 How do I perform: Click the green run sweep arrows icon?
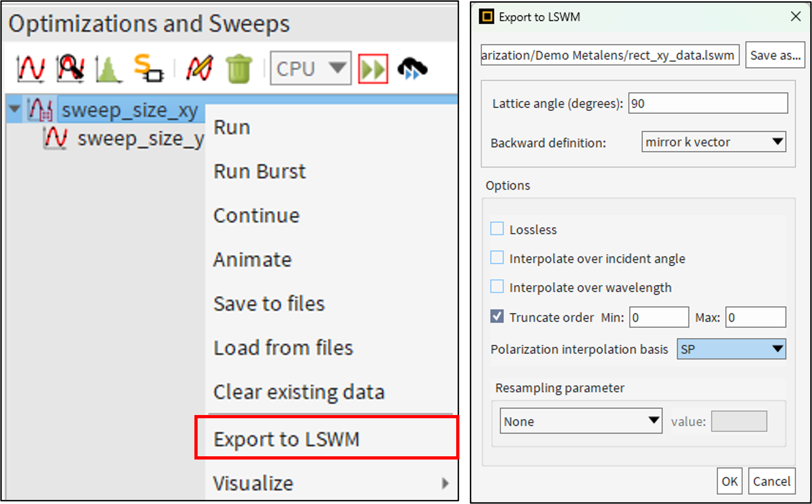pos(373,69)
